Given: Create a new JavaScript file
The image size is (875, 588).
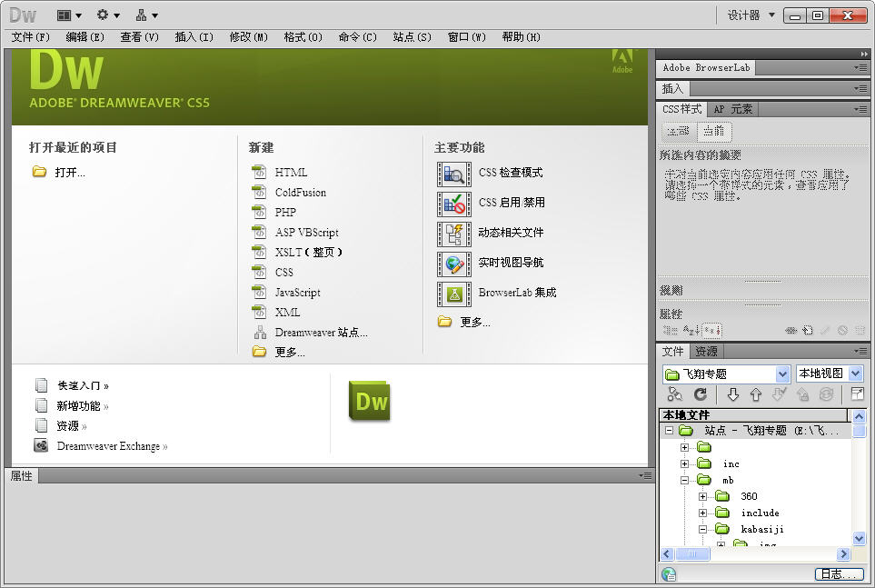Looking at the screenshot, I should click(297, 293).
